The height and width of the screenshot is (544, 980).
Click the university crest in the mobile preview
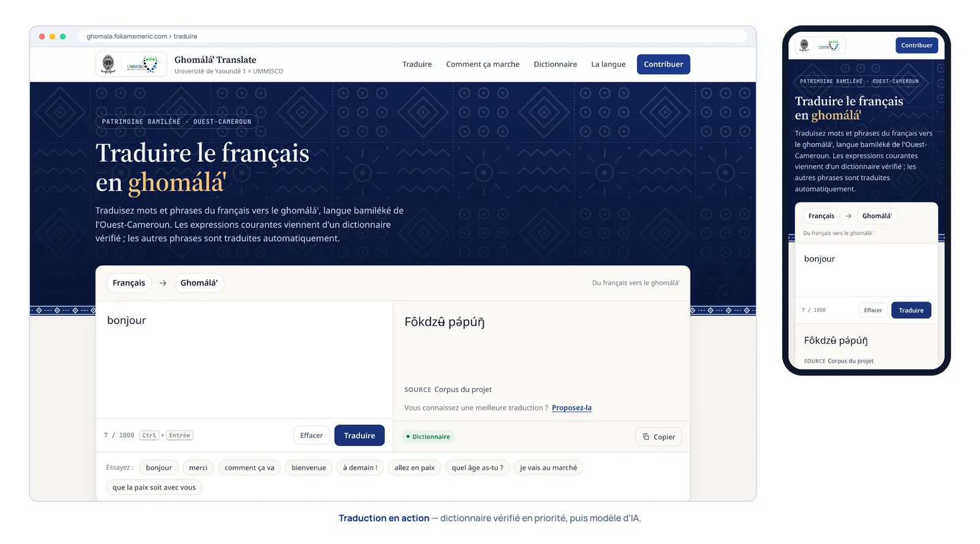[804, 45]
